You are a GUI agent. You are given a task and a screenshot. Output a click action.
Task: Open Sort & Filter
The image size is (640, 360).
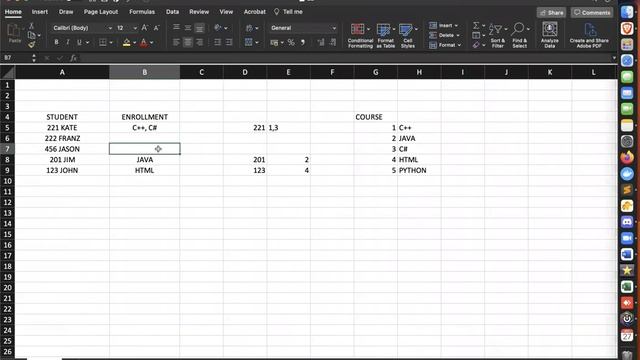tap(498, 36)
